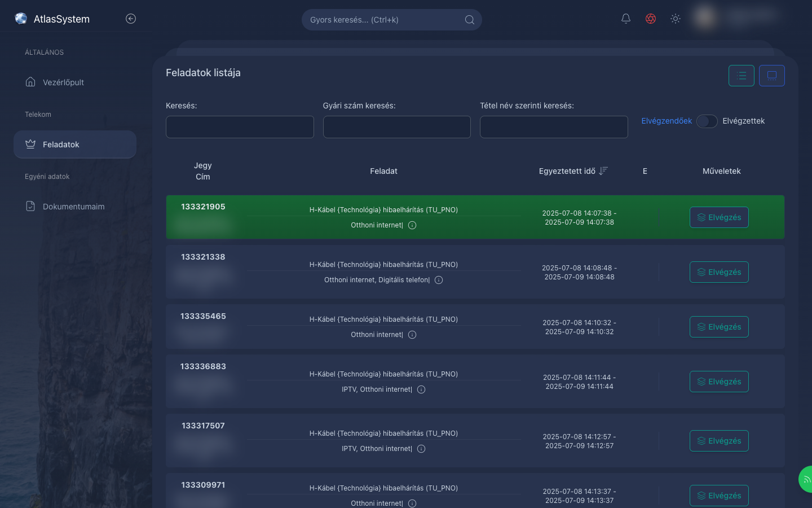Viewport: 812px width, 508px height.
Task: Click Elvégzés for ticket 133336883
Action: (x=719, y=382)
